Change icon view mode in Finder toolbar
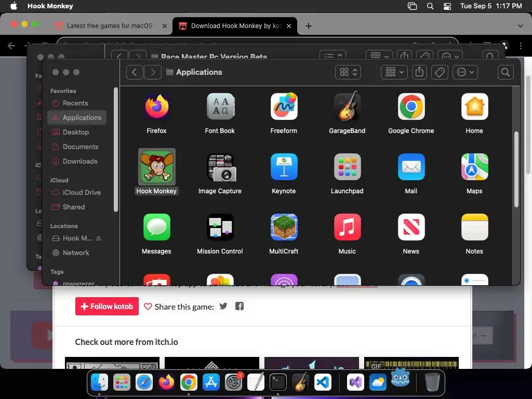Image resolution: width=532 pixels, height=399 pixels. (348, 72)
